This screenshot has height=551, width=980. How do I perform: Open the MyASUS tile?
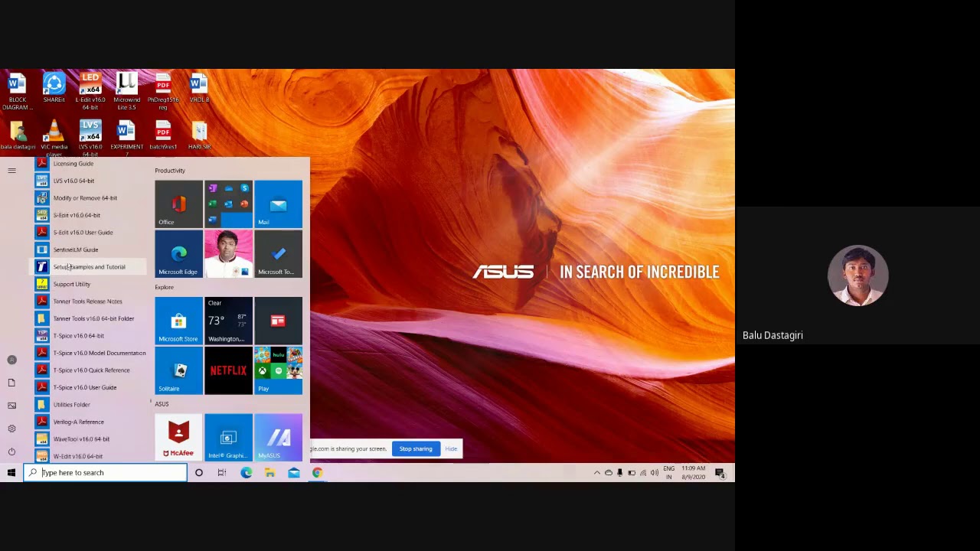278,437
